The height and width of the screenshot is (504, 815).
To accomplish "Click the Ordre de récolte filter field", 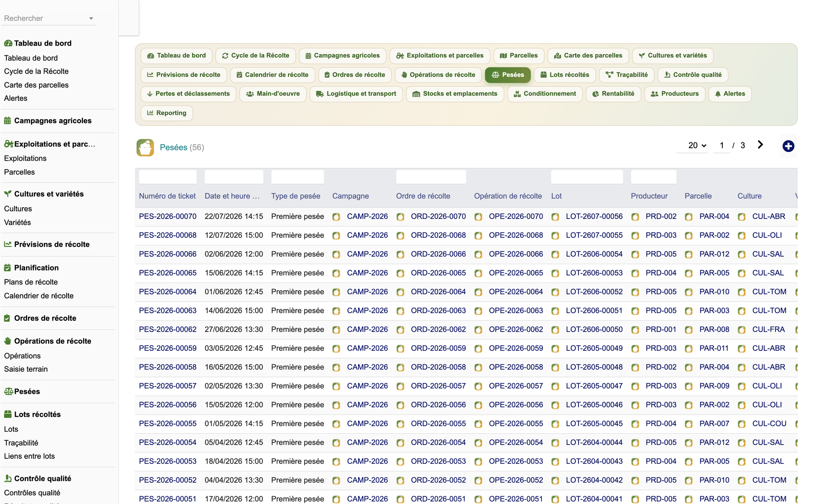I will tap(431, 177).
